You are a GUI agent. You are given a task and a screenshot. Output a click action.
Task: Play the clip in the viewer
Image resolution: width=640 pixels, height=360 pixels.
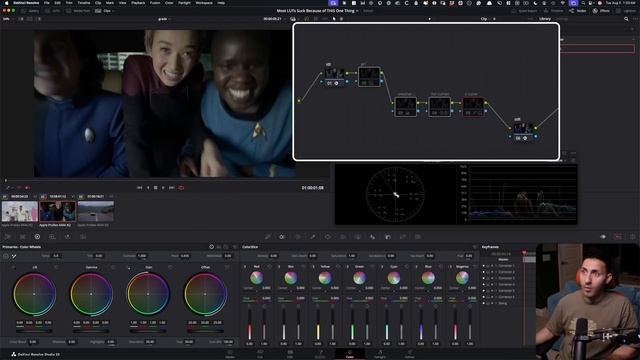pyautogui.click(x=163, y=188)
